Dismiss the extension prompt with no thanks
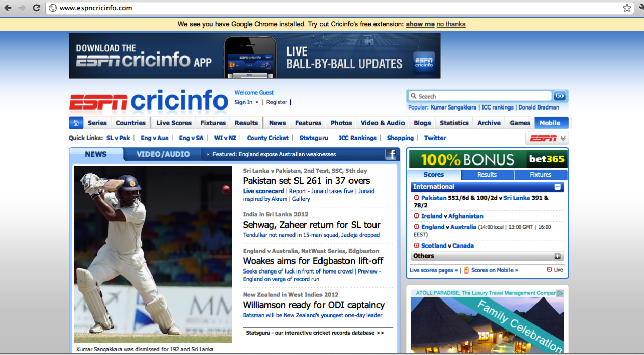The width and height of the screenshot is (644, 355). [x=451, y=24]
